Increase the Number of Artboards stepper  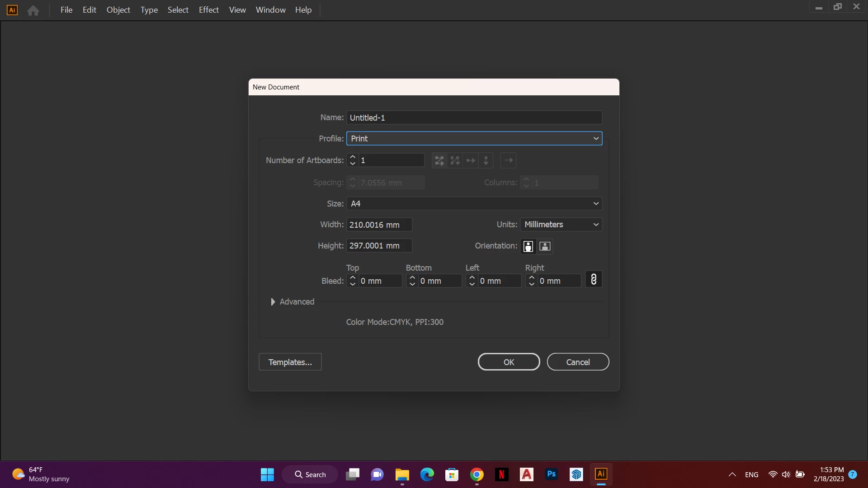coord(353,157)
